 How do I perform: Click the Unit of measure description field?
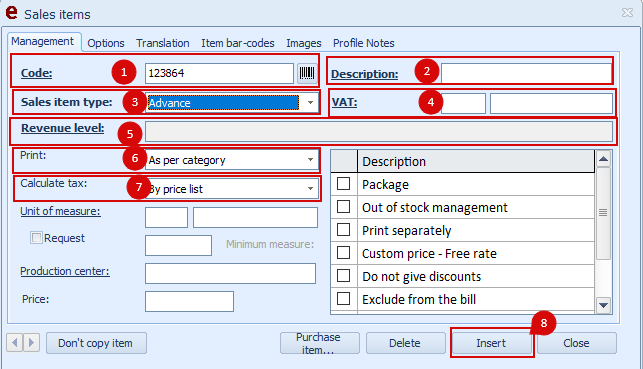click(x=255, y=217)
